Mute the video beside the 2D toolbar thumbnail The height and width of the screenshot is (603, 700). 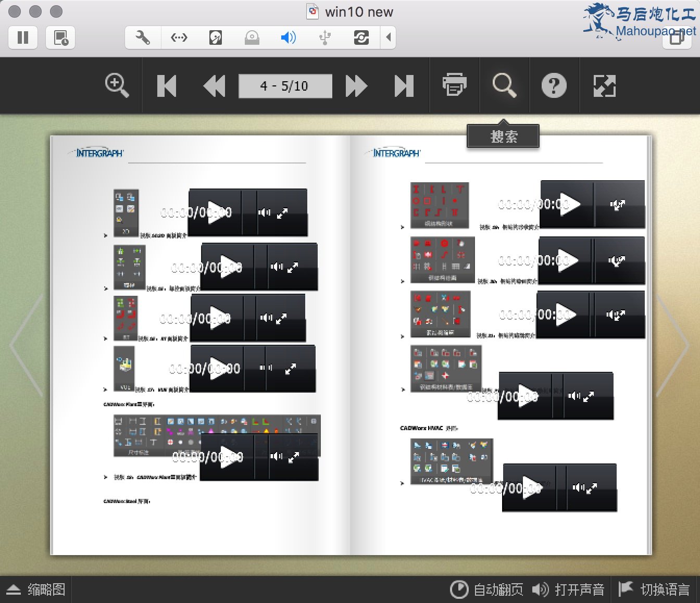tap(265, 212)
